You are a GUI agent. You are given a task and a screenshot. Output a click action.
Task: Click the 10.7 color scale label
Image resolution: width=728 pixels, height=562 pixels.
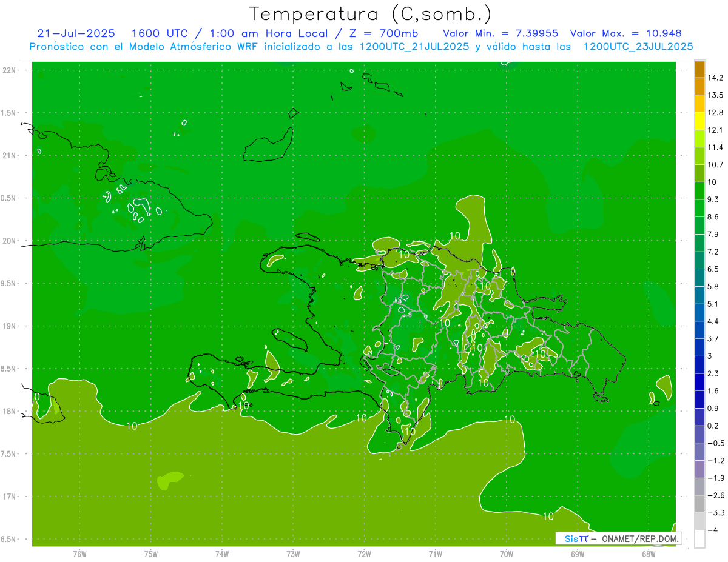[x=716, y=165]
